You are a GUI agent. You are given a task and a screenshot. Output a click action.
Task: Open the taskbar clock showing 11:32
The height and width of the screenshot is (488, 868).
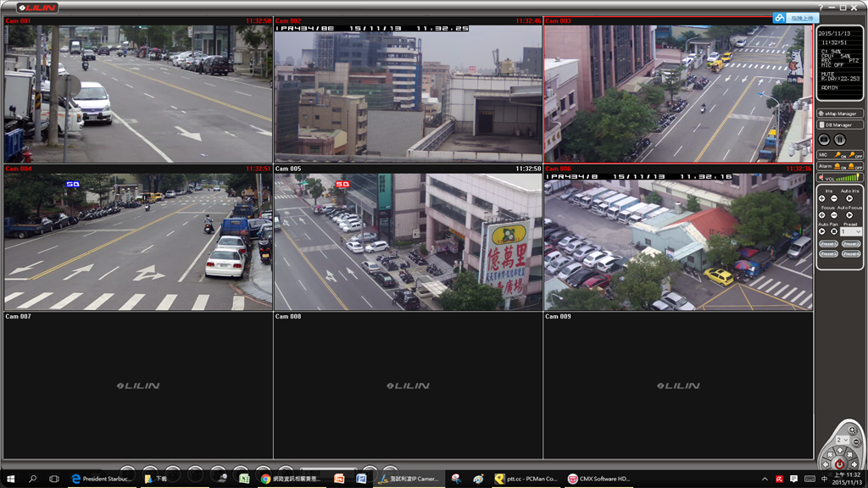pos(847,479)
